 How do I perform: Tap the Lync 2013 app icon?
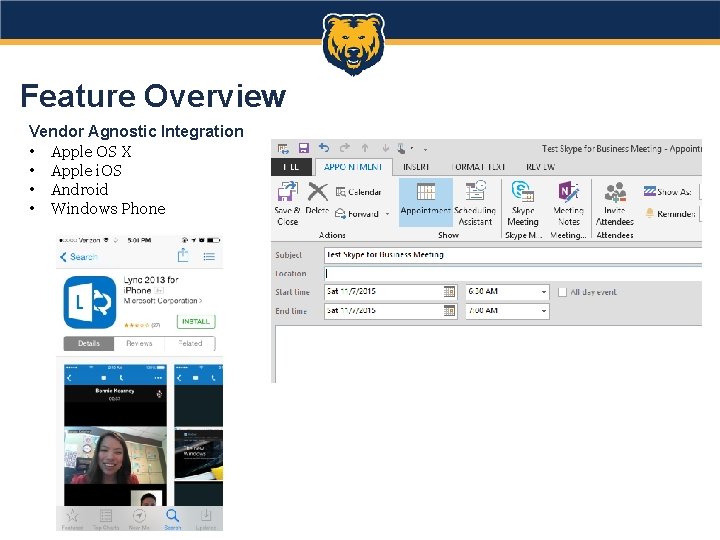point(90,302)
